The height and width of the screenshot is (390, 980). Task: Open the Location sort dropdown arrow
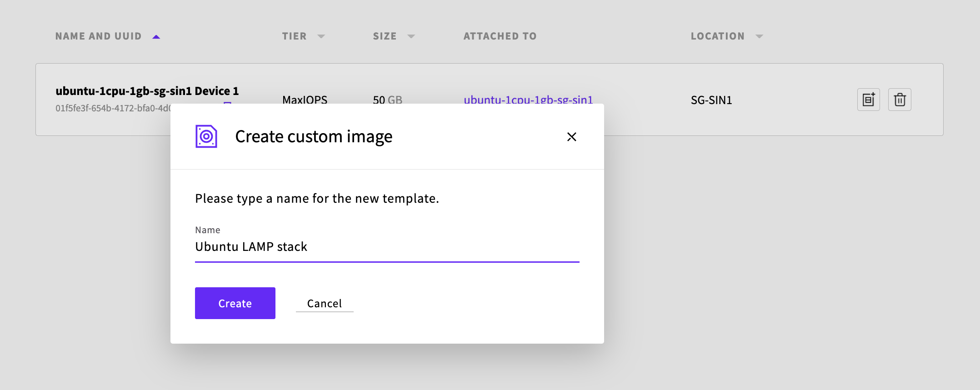[759, 36]
